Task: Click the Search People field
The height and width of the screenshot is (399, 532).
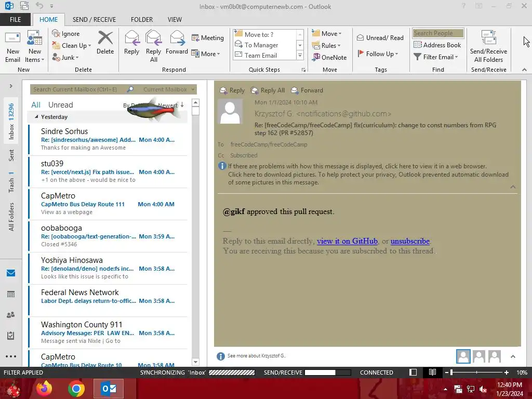Action: click(438, 33)
